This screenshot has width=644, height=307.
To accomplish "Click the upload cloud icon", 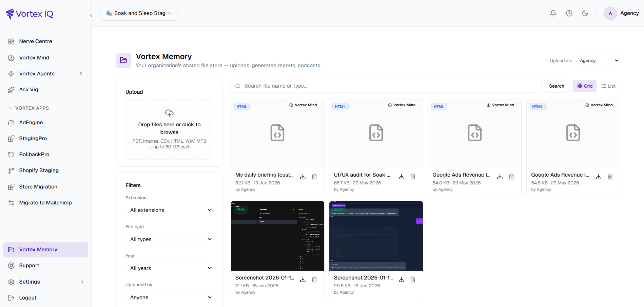I will tap(169, 113).
